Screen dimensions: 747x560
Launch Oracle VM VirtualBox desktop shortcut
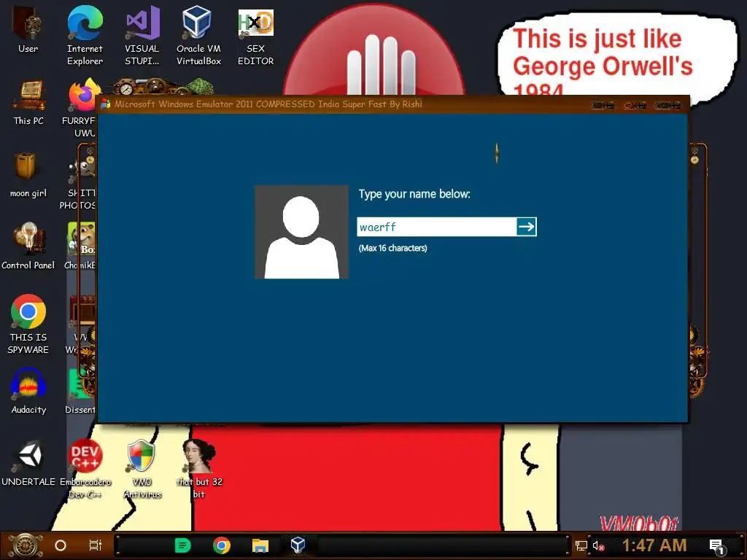198,36
